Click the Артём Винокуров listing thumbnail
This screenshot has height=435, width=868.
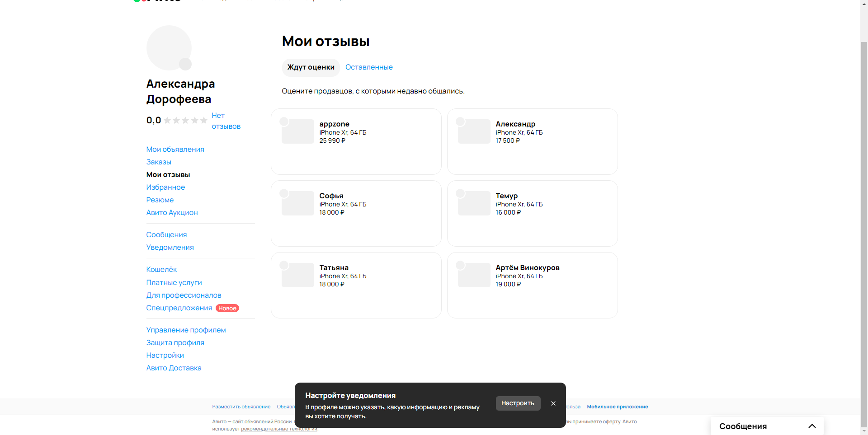point(474,275)
